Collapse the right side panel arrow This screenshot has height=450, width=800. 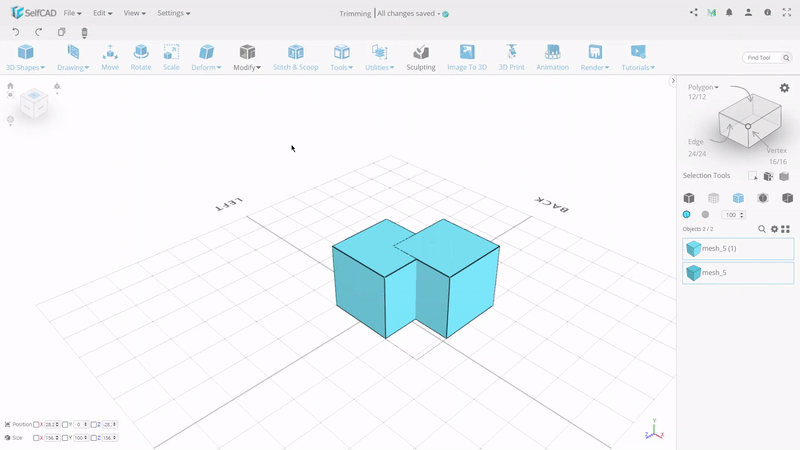point(672,81)
